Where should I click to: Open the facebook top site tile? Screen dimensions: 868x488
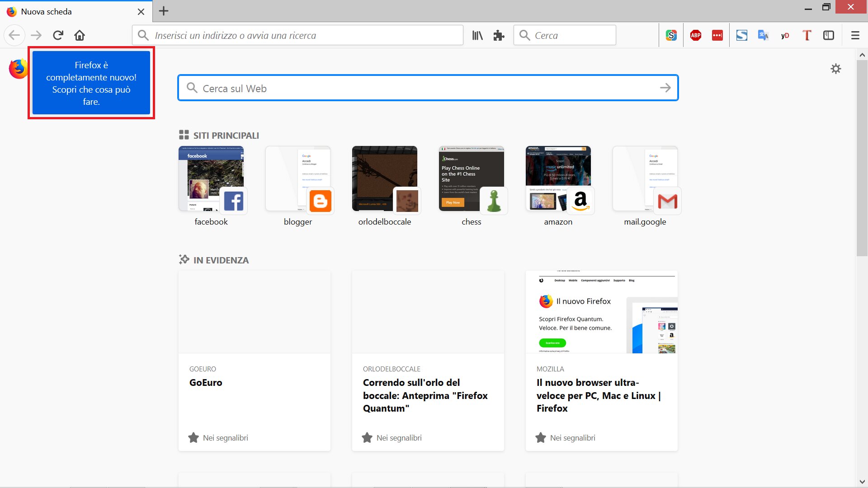pyautogui.click(x=211, y=179)
